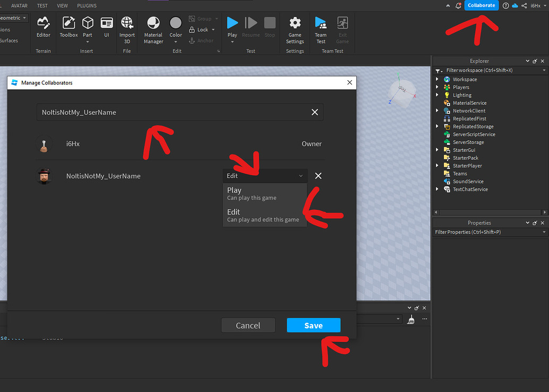Save the collaborator changes
The height and width of the screenshot is (392, 549).
[313, 325]
